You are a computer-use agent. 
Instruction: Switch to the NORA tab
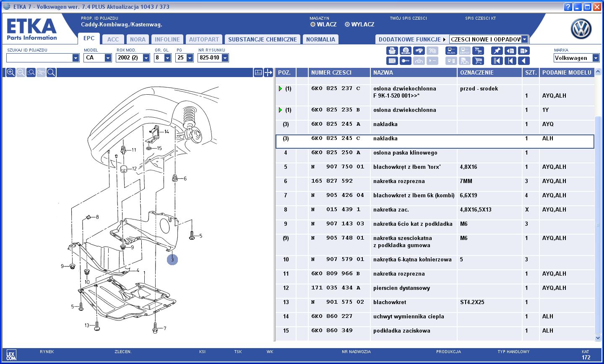pos(138,39)
